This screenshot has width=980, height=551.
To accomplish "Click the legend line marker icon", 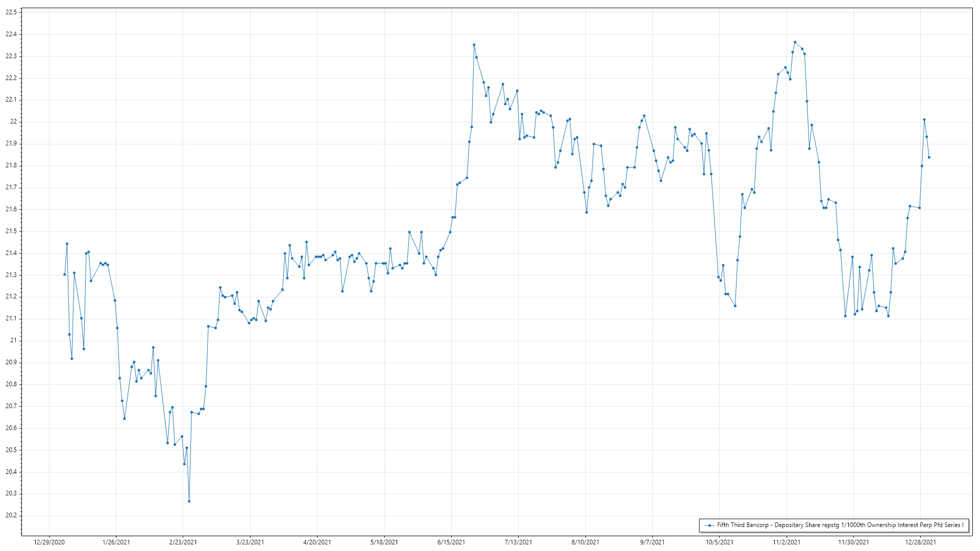I will (709, 525).
